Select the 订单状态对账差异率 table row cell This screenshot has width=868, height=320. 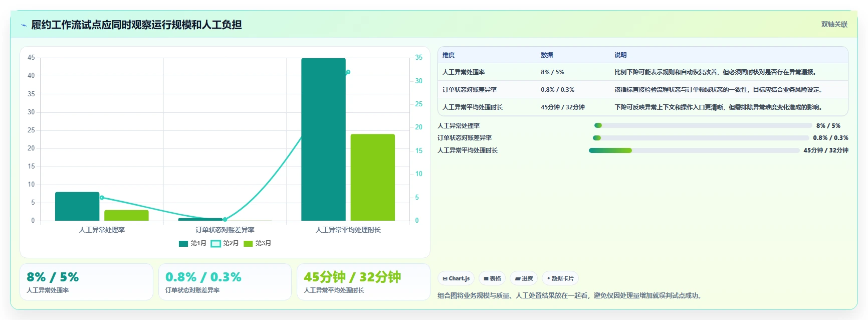[470, 90]
